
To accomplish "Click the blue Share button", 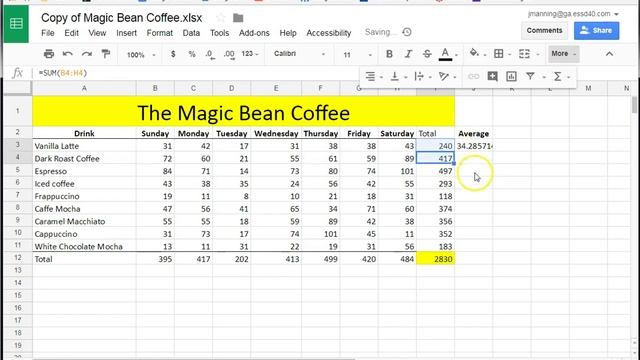I will (596, 31).
